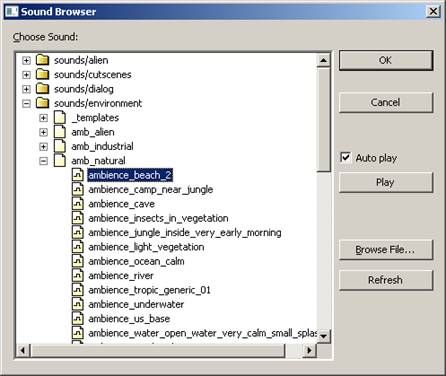The width and height of the screenshot is (446, 376).
Task: Select ambience_light_vegetation sound
Action: click(x=146, y=247)
